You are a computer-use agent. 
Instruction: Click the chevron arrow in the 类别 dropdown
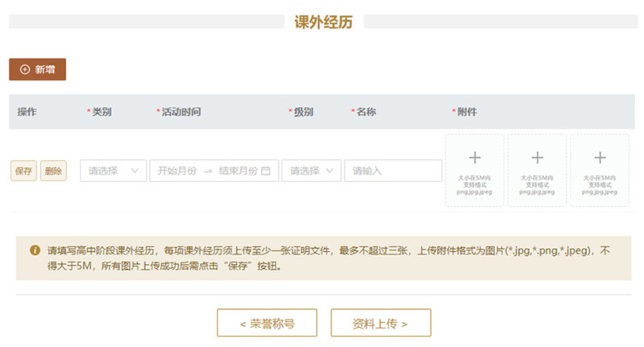135,171
